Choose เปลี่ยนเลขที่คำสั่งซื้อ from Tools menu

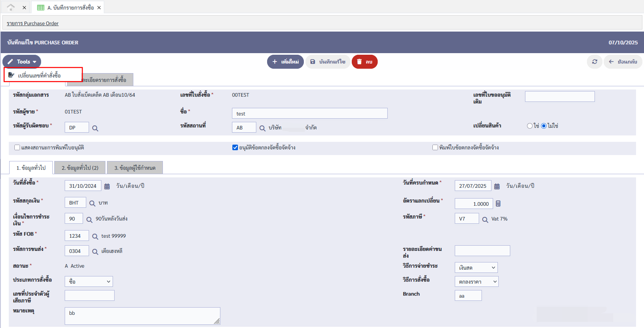pyautogui.click(x=39, y=75)
